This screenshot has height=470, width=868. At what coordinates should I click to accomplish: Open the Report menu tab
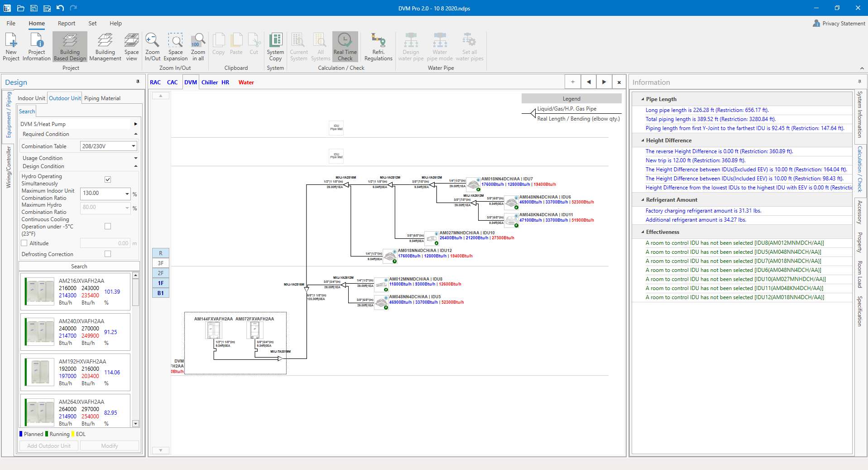67,24
